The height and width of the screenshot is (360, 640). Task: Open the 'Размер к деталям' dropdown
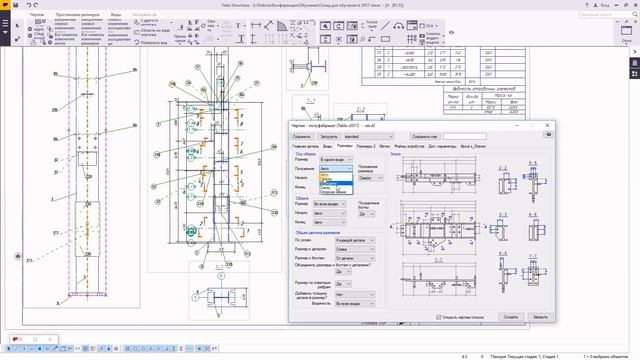tap(355, 249)
